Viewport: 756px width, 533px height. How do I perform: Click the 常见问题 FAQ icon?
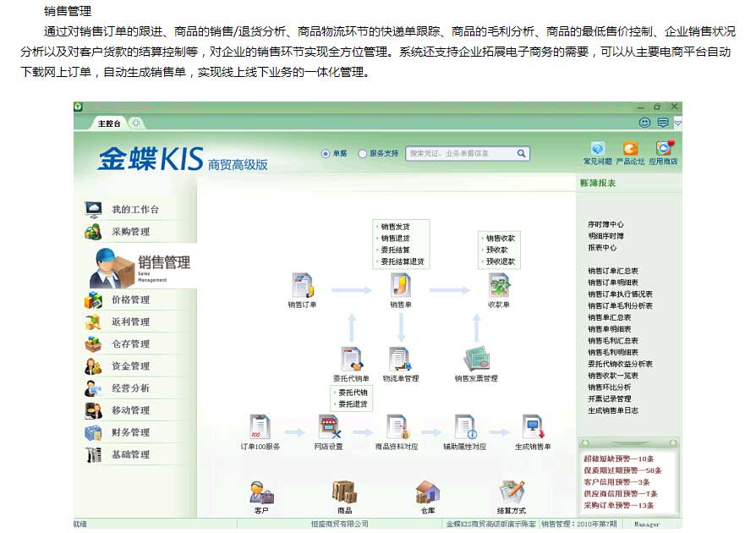point(597,149)
